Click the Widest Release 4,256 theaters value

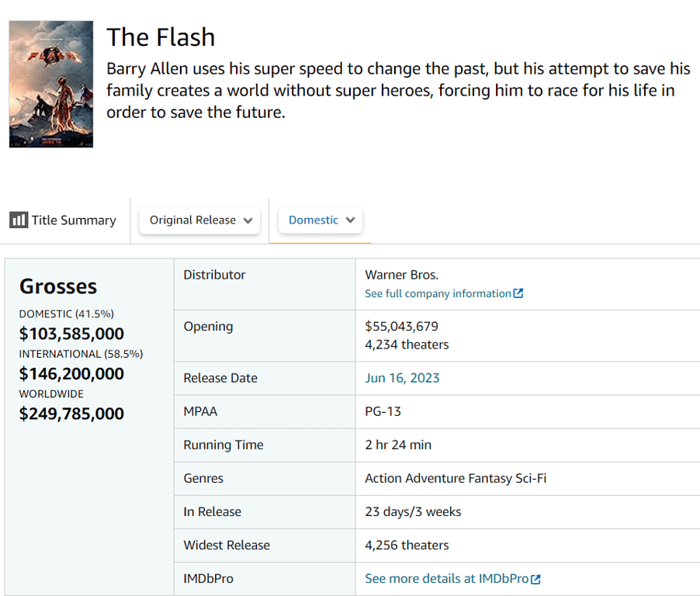(x=407, y=546)
